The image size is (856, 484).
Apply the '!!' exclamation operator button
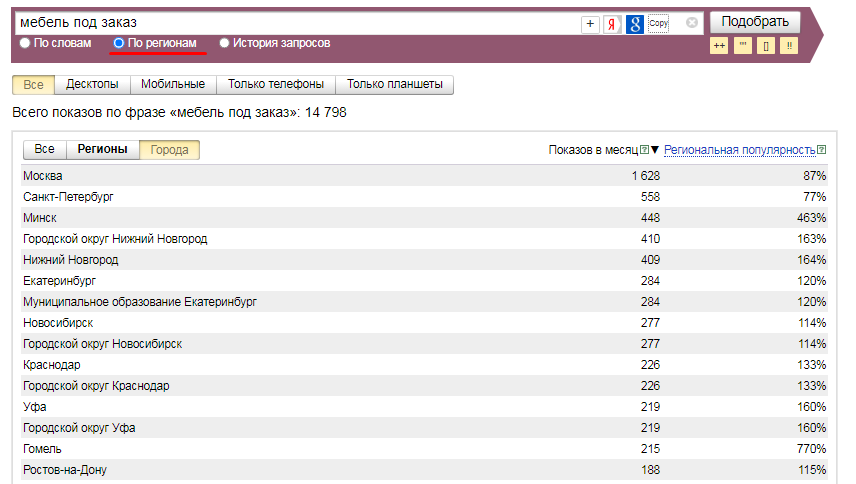pyautogui.click(x=789, y=46)
